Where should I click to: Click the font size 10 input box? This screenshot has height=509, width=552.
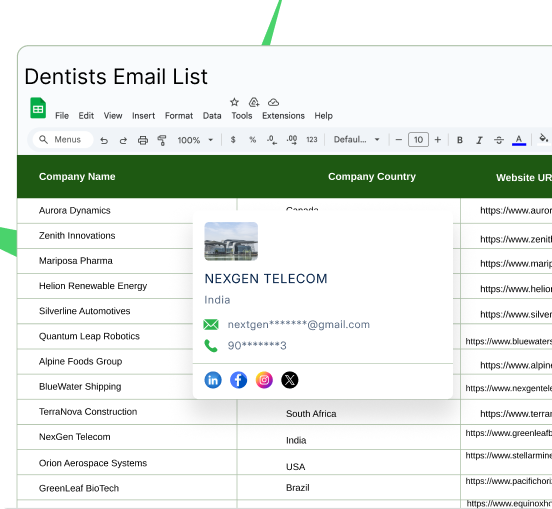[418, 140]
